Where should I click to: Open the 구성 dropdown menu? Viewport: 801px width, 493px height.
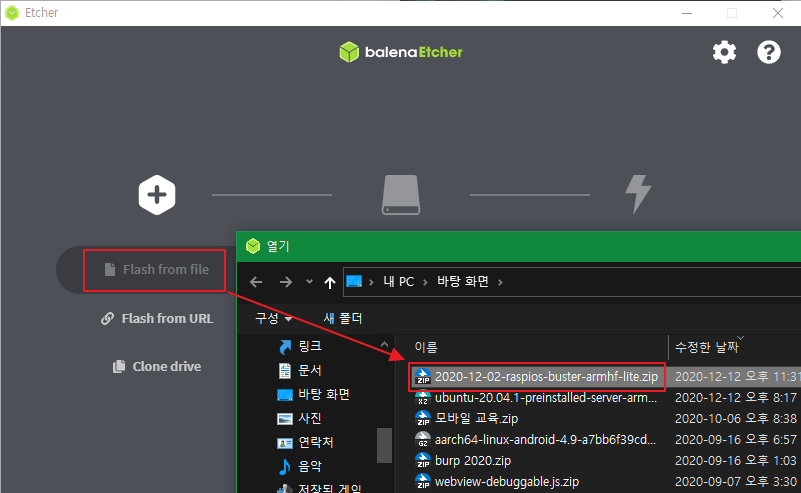[273, 318]
